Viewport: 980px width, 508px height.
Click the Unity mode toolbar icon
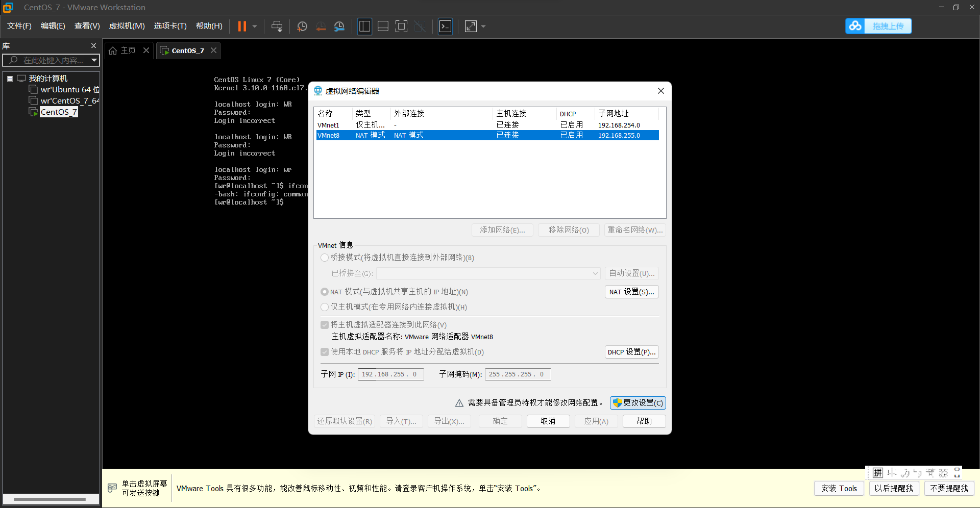click(x=420, y=26)
